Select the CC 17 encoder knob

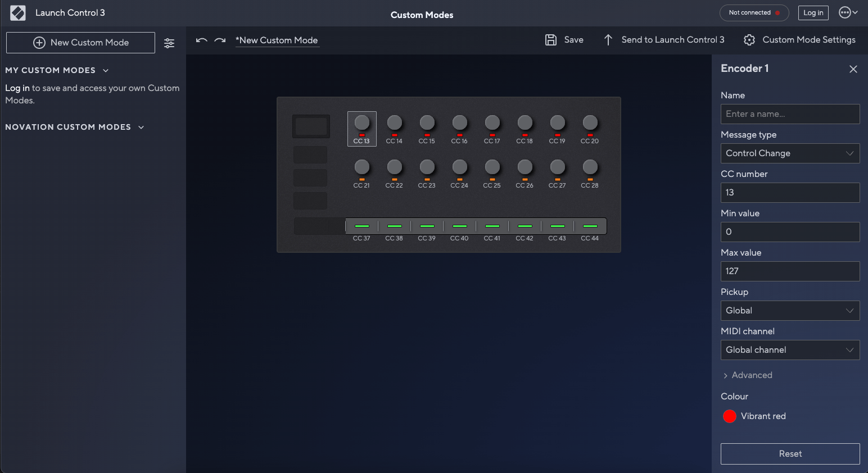tap(492, 122)
